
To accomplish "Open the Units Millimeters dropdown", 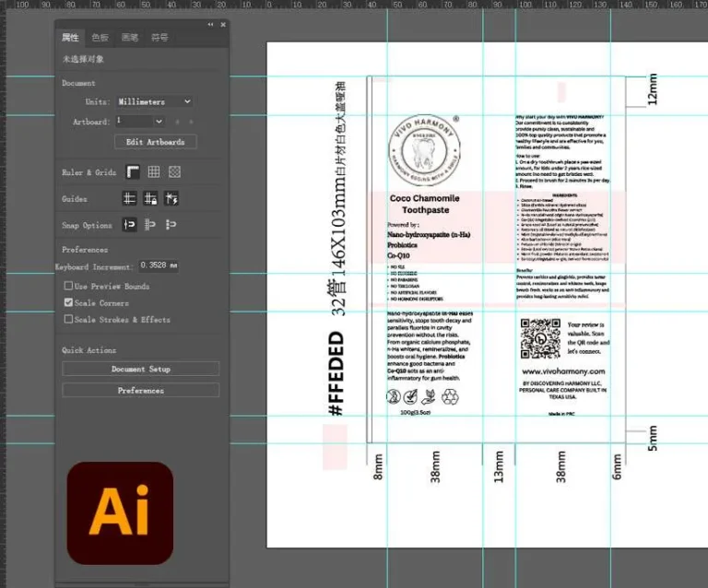I will tap(155, 101).
